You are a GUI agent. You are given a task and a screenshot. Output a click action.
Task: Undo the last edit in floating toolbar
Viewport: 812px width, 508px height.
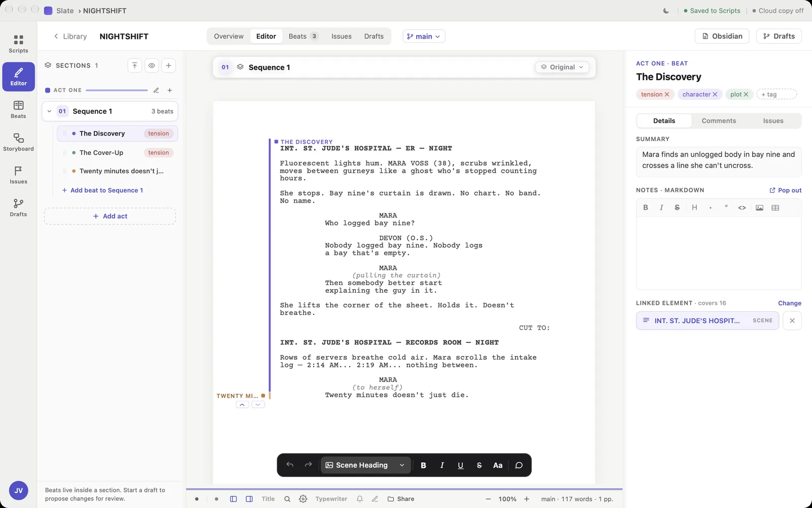pyautogui.click(x=290, y=465)
